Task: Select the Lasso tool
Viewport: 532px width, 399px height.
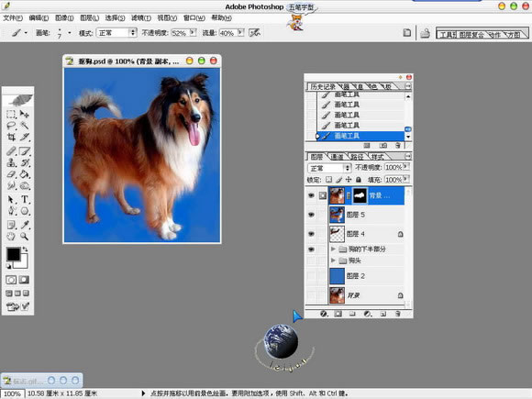Action: click(x=11, y=126)
